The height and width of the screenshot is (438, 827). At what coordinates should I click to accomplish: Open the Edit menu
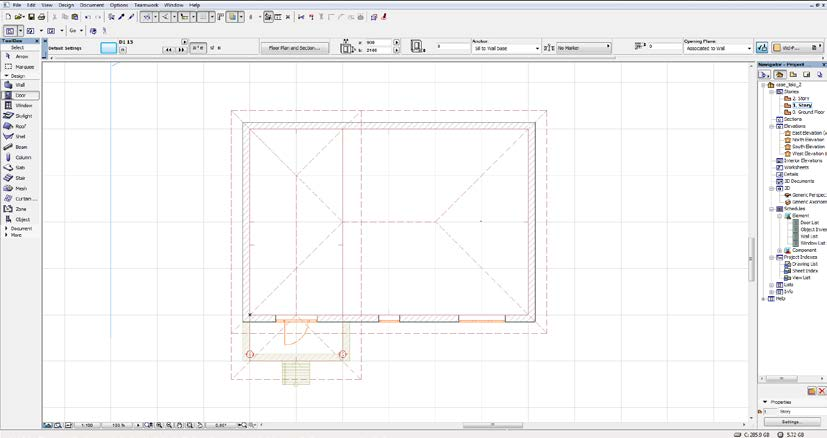coord(31,5)
